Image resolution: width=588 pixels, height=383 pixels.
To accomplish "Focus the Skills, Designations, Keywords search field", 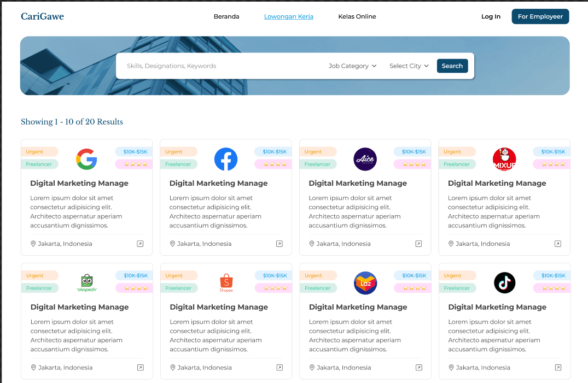I will (x=221, y=66).
